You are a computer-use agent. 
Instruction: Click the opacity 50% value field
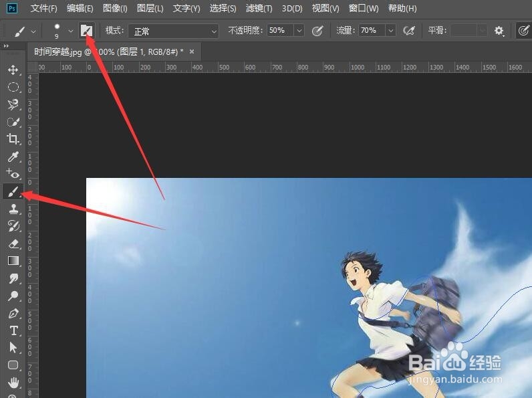tap(280, 31)
